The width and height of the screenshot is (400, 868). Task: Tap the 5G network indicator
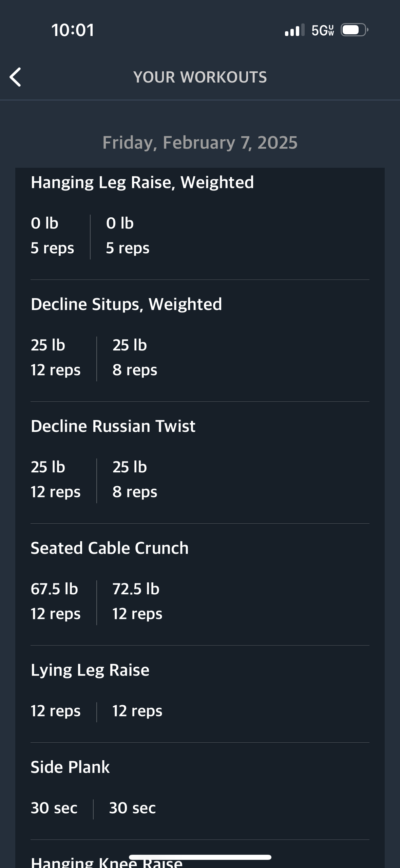pyautogui.click(x=323, y=30)
